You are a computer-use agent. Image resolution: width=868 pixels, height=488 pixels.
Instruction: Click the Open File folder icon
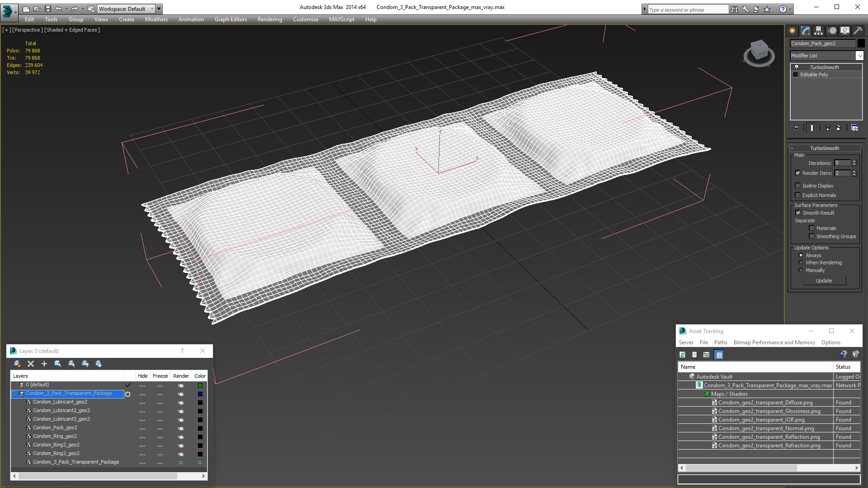click(37, 9)
